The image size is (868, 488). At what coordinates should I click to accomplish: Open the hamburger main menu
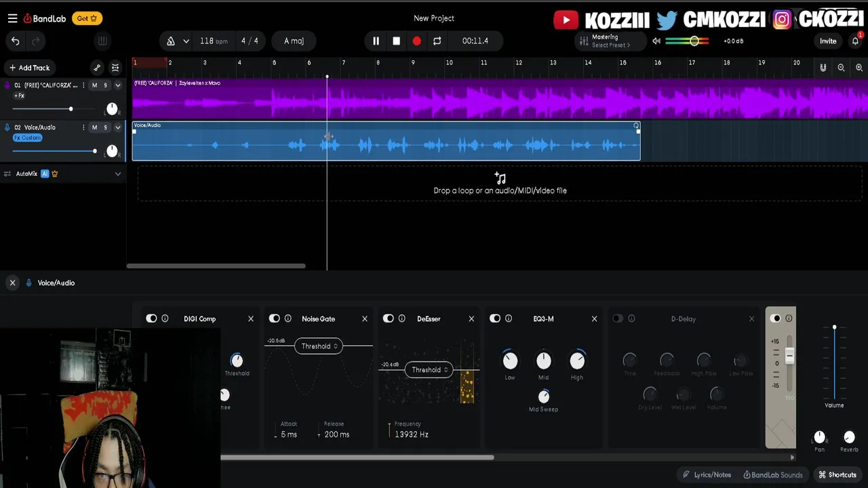tap(12, 18)
